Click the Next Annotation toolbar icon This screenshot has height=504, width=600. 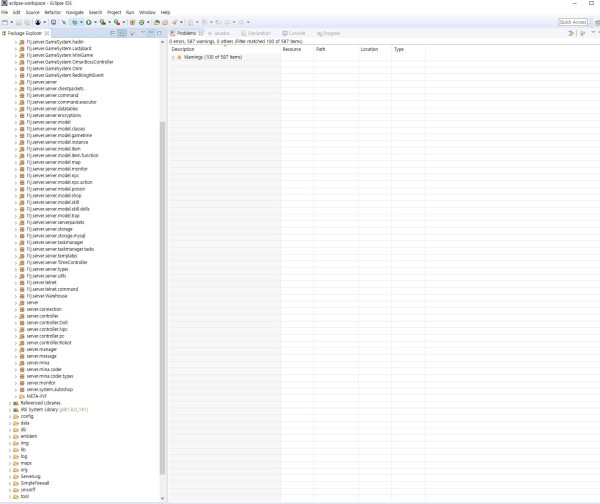(x=190, y=22)
